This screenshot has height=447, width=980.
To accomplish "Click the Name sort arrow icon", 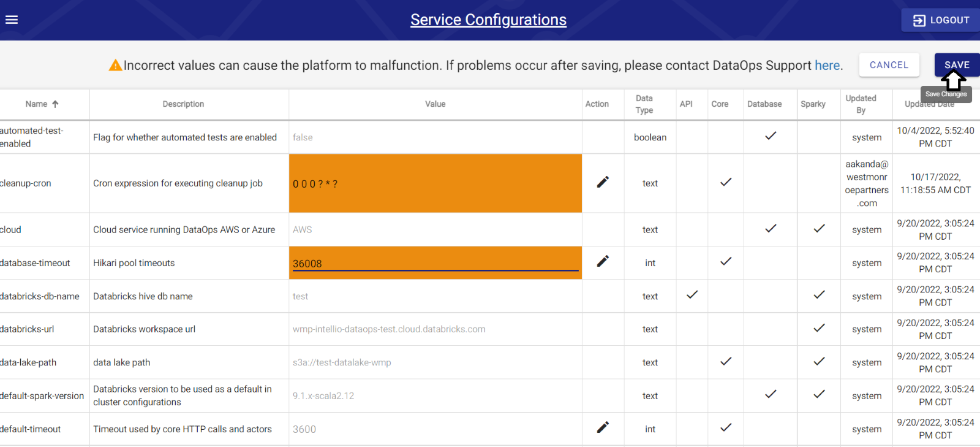I will (55, 104).
